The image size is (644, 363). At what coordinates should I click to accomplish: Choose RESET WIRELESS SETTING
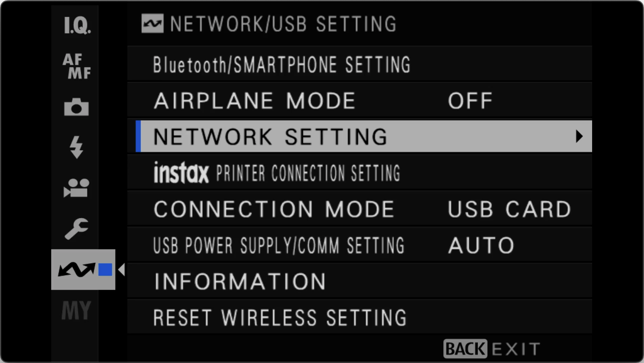[x=359, y=317]
